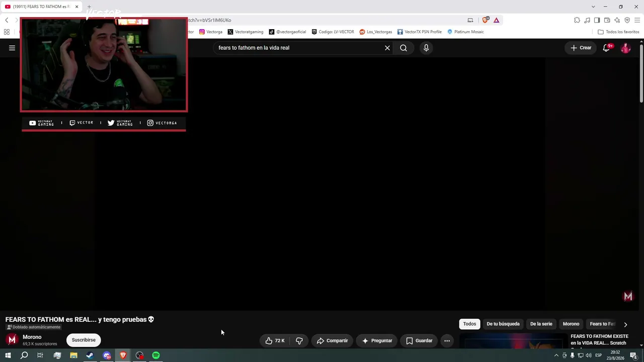This screenshot has height=362, width=644.
Task: Select the De la serie chip
Action: pyautogui.click(x=541, y=324)
